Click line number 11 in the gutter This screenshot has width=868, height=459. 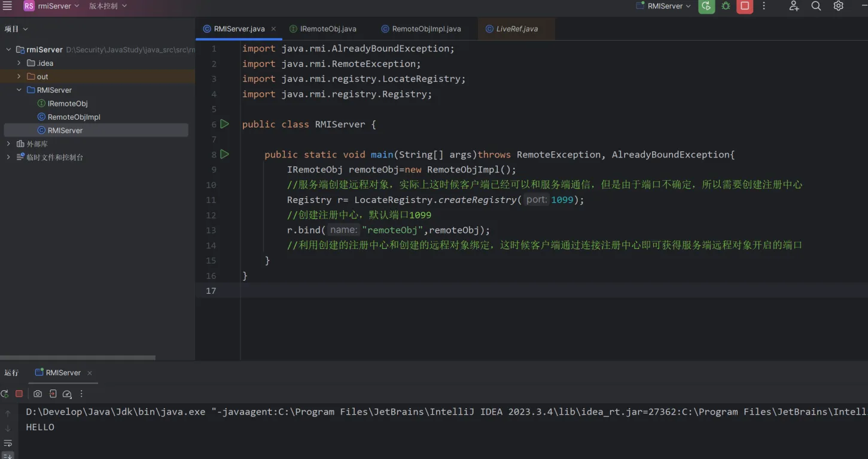(x=211, y=200)
